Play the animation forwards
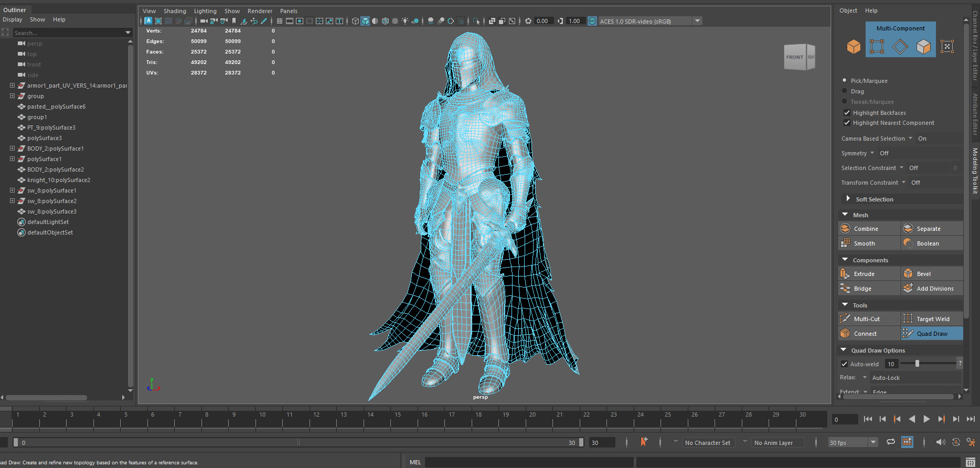The height and width of the screenshot is (468, 980). (x=926, y=419)
